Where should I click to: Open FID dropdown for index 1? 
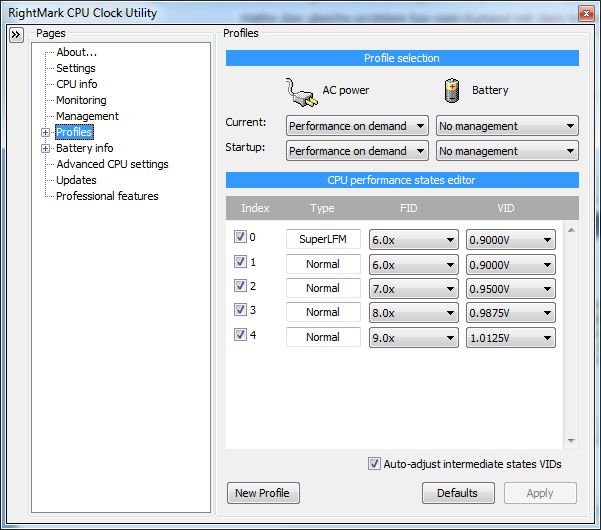[x=414, y=264]
